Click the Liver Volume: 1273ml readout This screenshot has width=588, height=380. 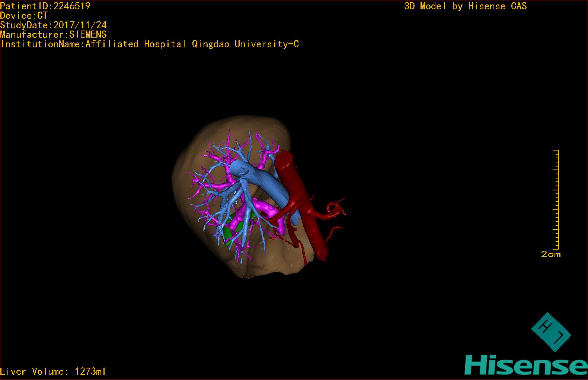[53, 371]
